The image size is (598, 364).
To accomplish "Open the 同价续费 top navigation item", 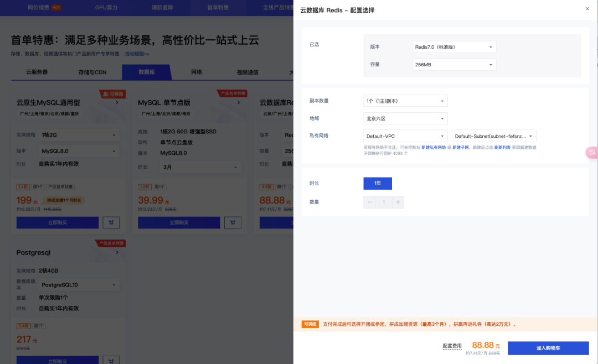I will pyautogui.click(x=38, y=7).
